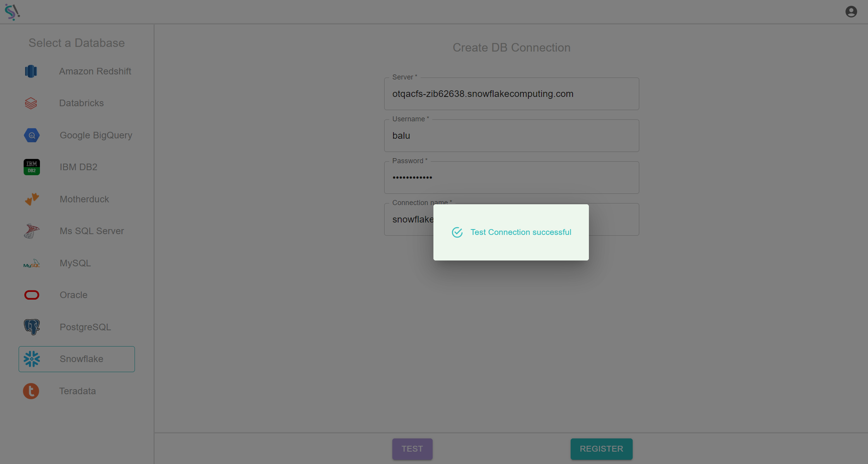Select Teradata database icon

point(31,390)
